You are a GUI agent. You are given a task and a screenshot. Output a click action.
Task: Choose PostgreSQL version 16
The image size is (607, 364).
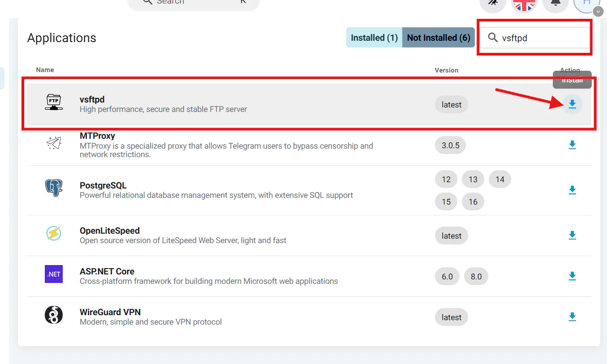click(473, 202)
